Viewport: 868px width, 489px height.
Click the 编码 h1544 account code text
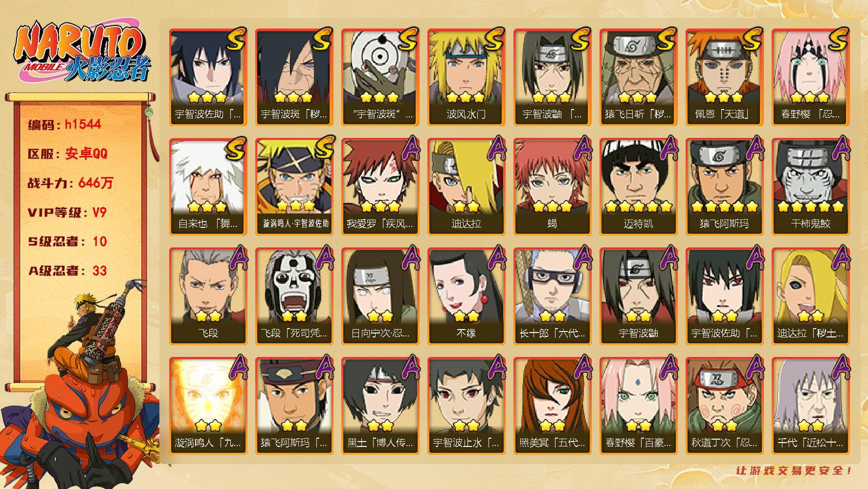click(x=65, y=124)
